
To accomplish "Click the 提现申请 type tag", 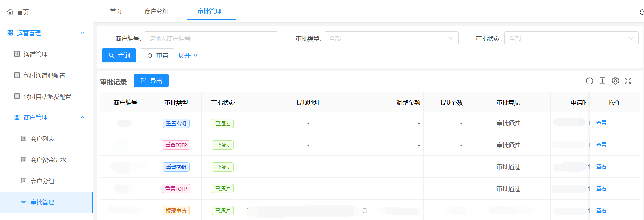I will [176, 211].
